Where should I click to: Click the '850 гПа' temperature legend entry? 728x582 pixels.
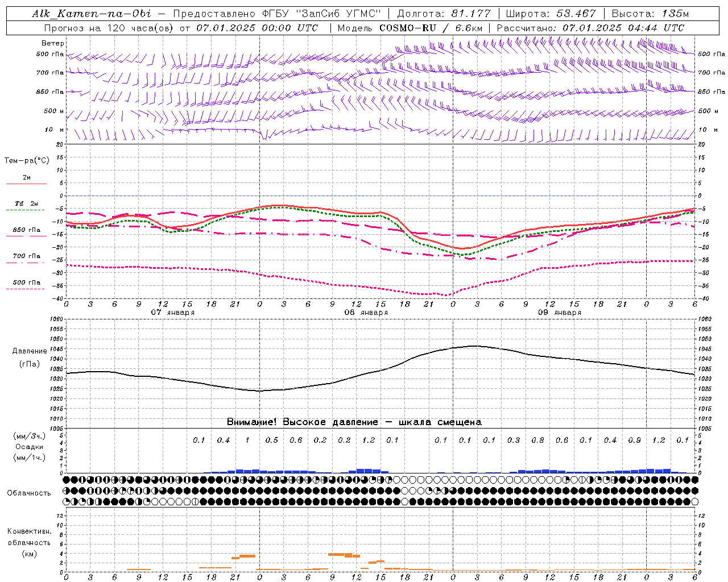click(27, 230)
